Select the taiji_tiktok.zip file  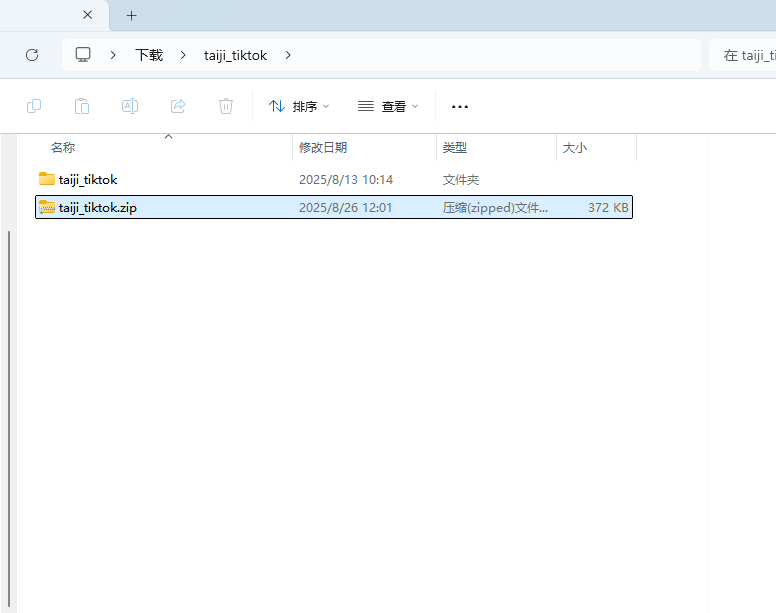coord(98,207)
